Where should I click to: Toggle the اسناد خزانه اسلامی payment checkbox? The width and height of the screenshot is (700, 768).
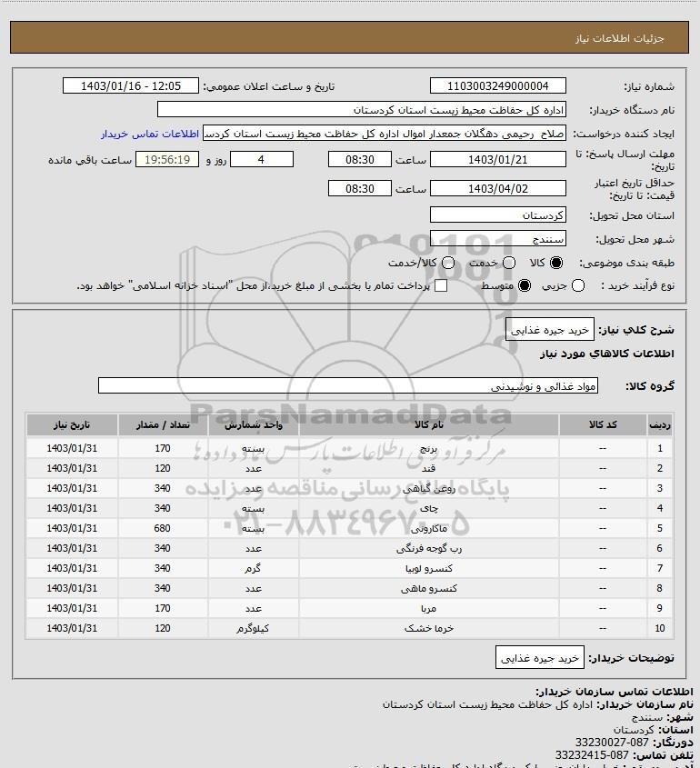(441, 285)
